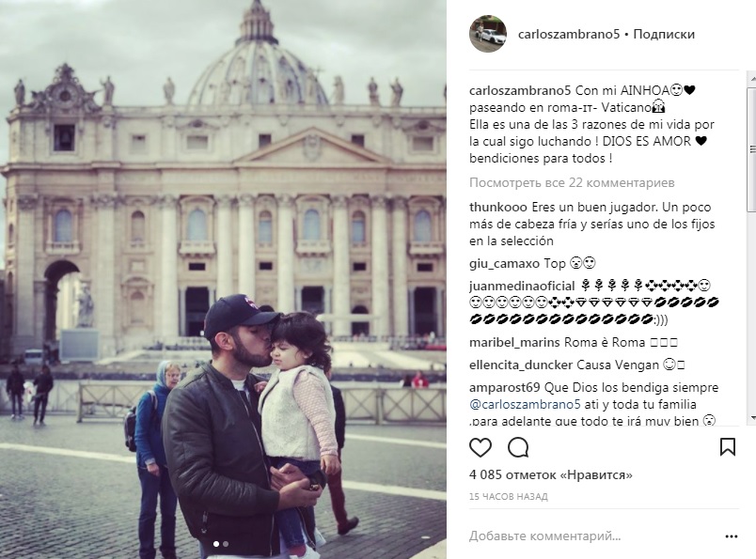
Task: Click the Подписки following button
Action: point(664,34)
